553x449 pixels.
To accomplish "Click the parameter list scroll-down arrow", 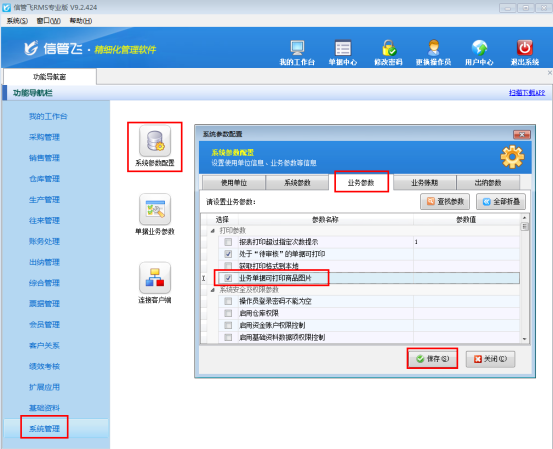I will point(524,339).
